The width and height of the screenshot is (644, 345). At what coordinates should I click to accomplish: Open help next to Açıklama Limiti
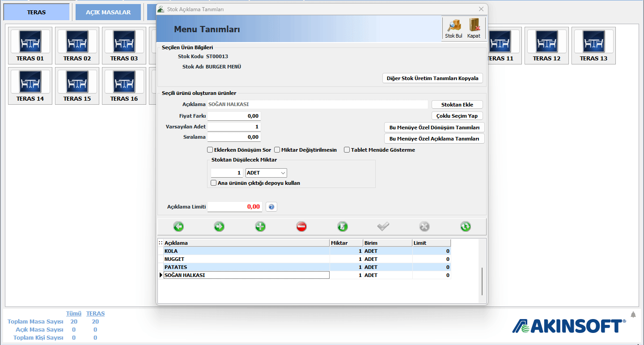(x=271, y=207)
